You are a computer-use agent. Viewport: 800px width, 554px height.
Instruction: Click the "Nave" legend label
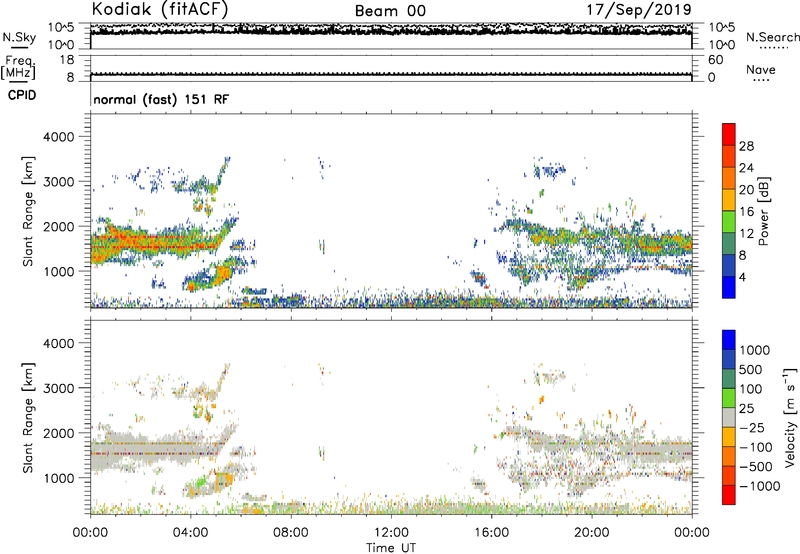coord(761,70)
